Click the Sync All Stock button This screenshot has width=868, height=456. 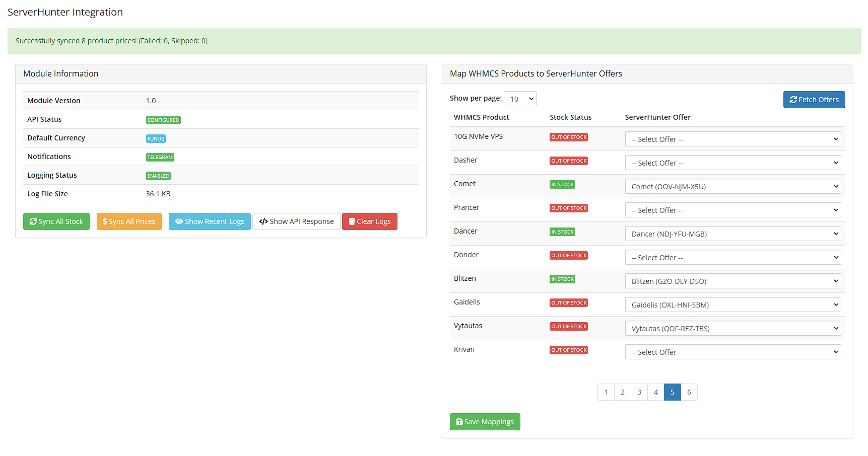(x=56, y=221)
